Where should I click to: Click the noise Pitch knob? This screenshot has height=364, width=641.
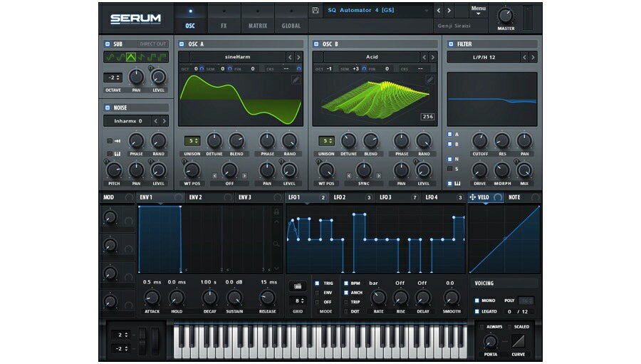click(x=114, y=170)
